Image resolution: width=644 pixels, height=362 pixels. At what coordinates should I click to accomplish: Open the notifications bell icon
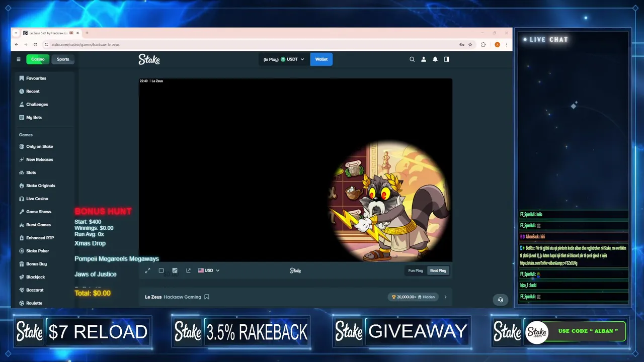[435, 59]
